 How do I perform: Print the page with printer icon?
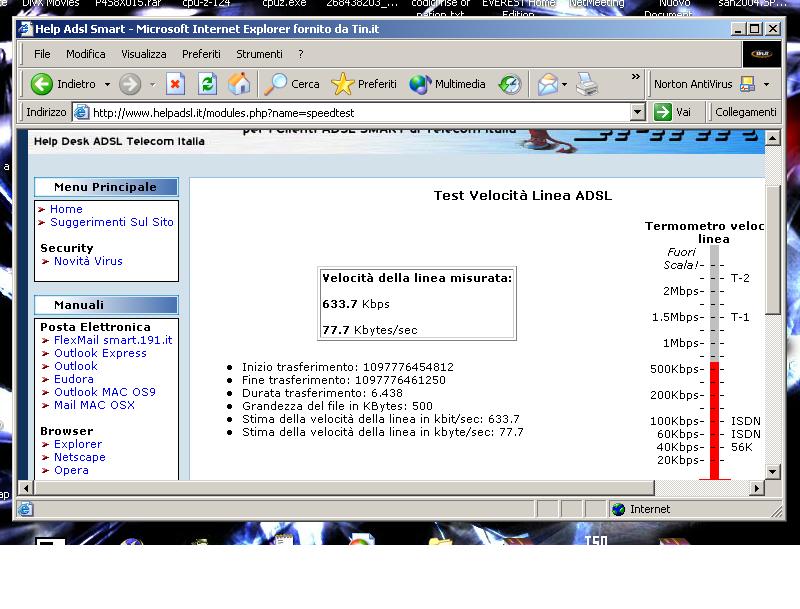(x=587, y=84)
